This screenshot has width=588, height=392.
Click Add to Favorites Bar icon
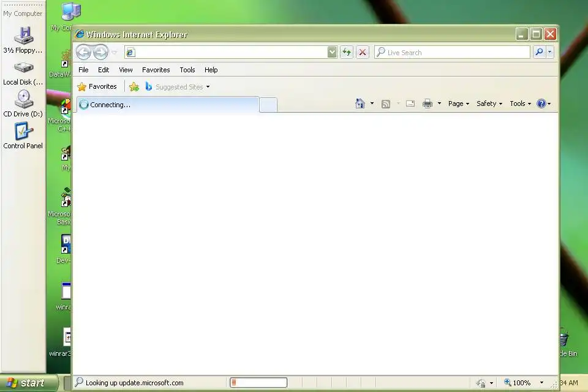point(134,86)
